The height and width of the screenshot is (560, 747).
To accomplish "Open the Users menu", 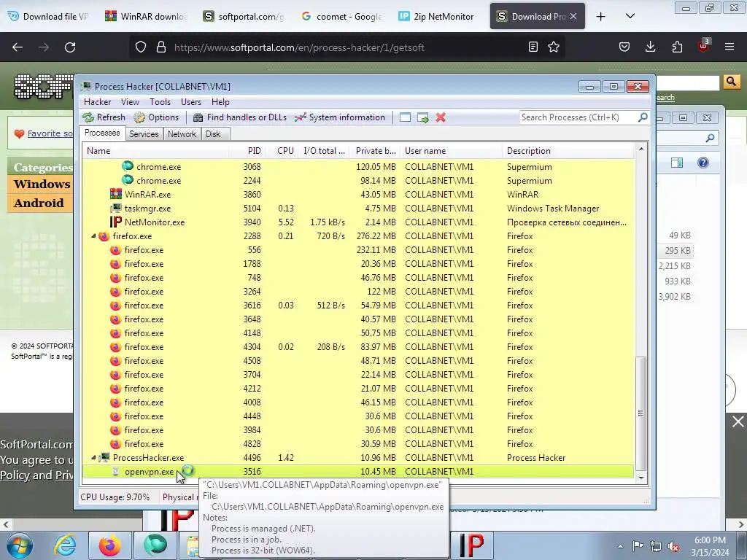I will click(x=191, y=102).
